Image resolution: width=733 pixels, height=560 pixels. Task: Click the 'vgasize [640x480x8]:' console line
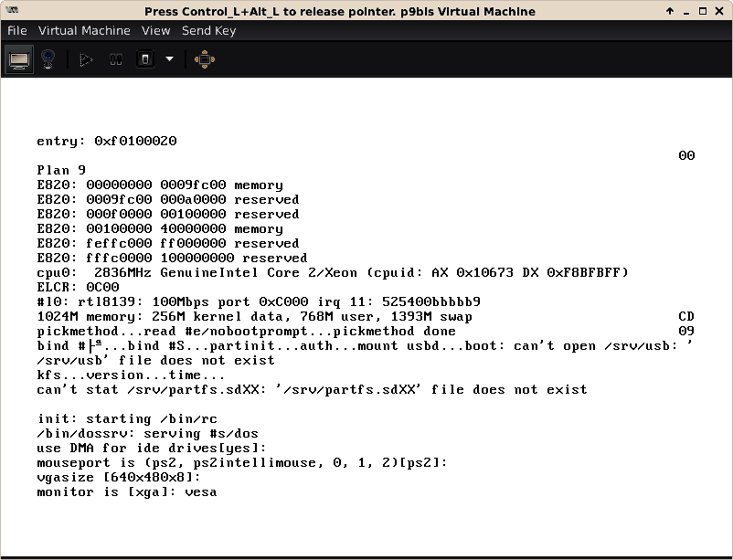[117, 477]
